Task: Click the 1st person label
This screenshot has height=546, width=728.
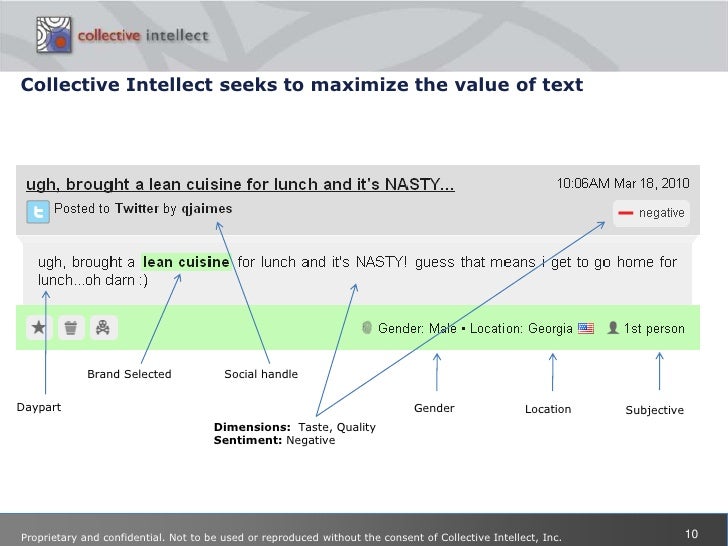Action: (x=654, y=329)
